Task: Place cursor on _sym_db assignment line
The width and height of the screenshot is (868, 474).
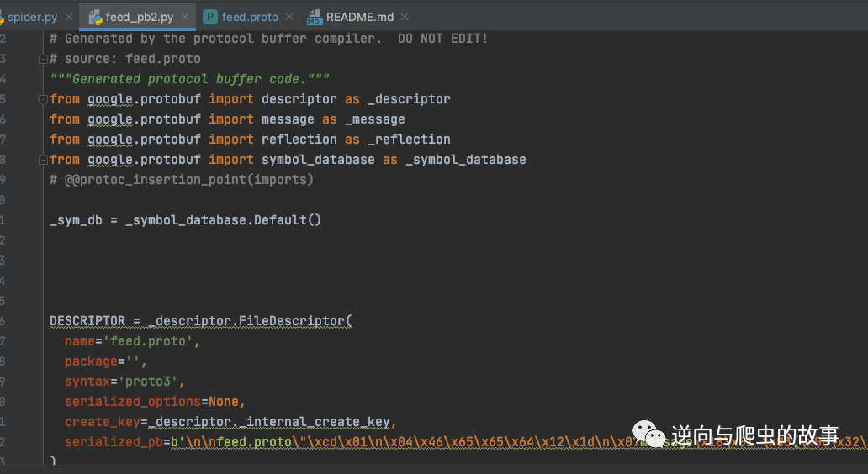Action: point(185,220)
